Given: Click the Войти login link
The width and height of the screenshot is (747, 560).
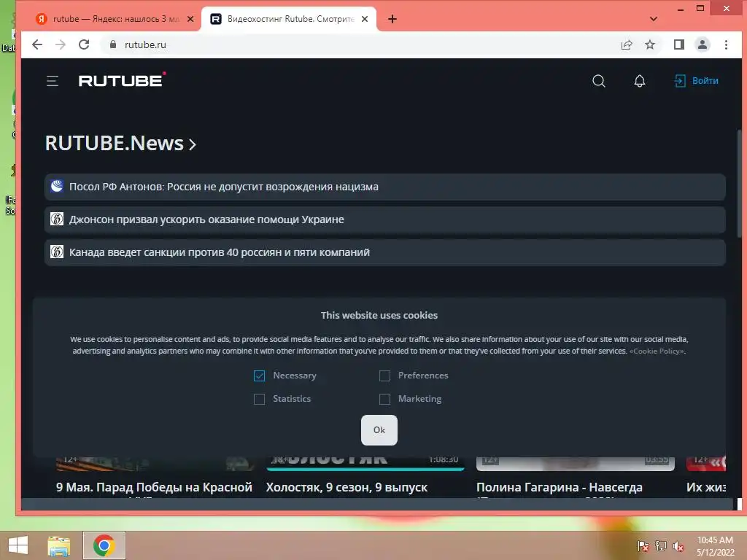Looking at the screenshot, I should pos(705,81).
